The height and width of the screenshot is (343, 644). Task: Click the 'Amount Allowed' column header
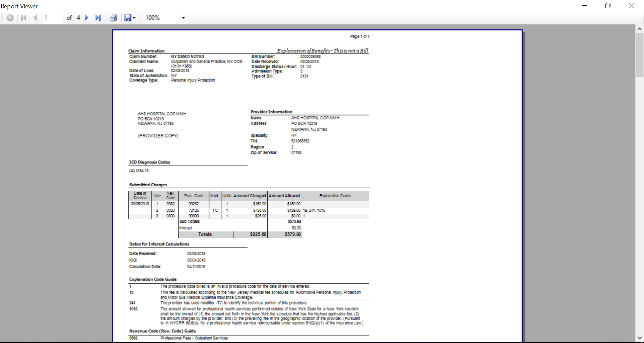(284, 196)
